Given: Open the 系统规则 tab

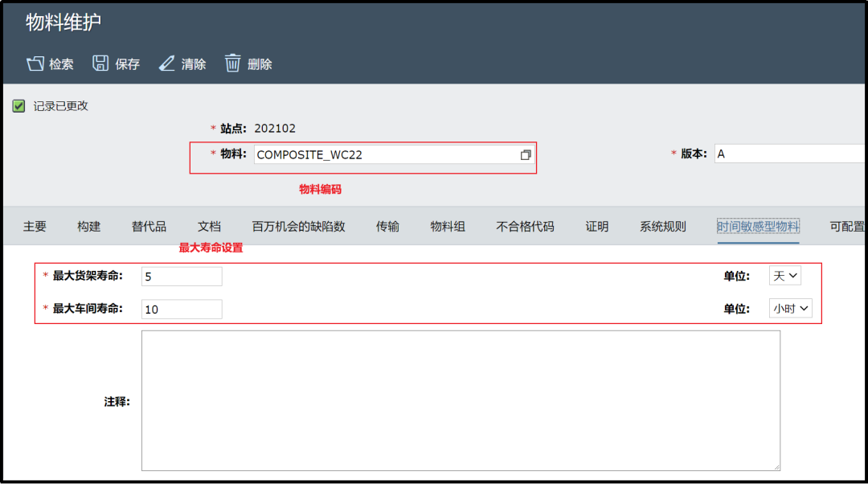Looking at the screenshot, I should pos(662,226).
